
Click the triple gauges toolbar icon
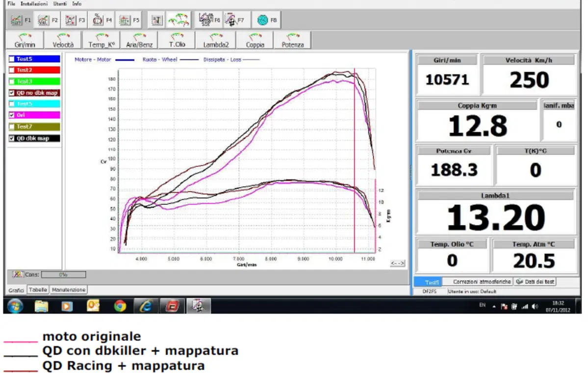(179, 20)
